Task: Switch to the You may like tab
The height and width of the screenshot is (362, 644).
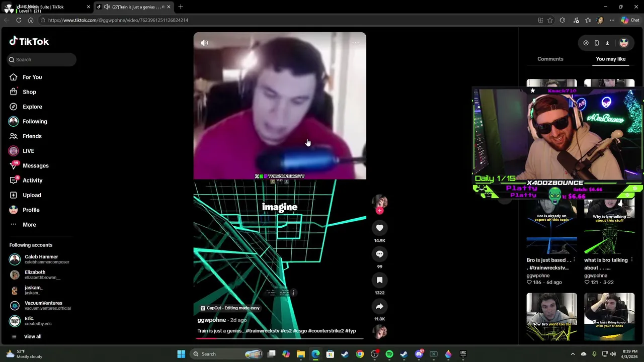Action: tap(611, 59)
